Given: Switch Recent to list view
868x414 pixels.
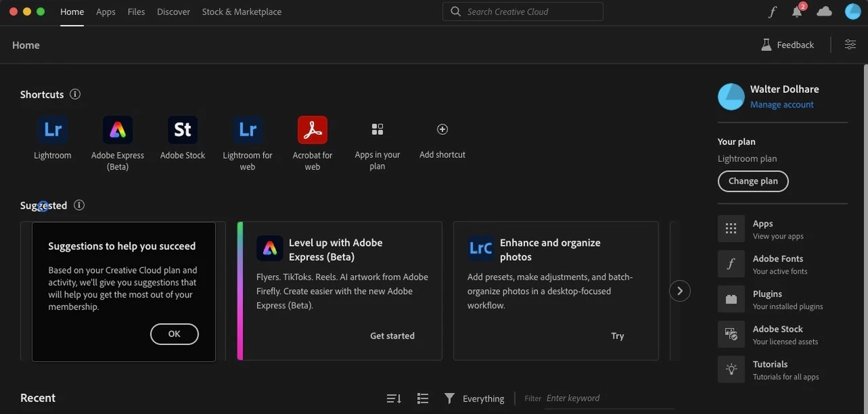Looking at the screenshot, I should [x=423, y=398].
